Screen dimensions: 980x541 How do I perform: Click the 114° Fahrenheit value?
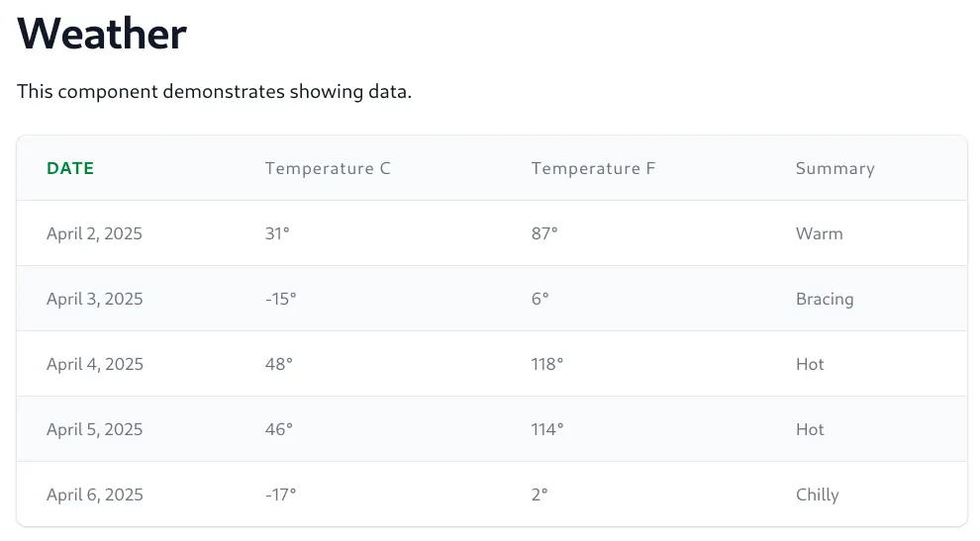547,430
